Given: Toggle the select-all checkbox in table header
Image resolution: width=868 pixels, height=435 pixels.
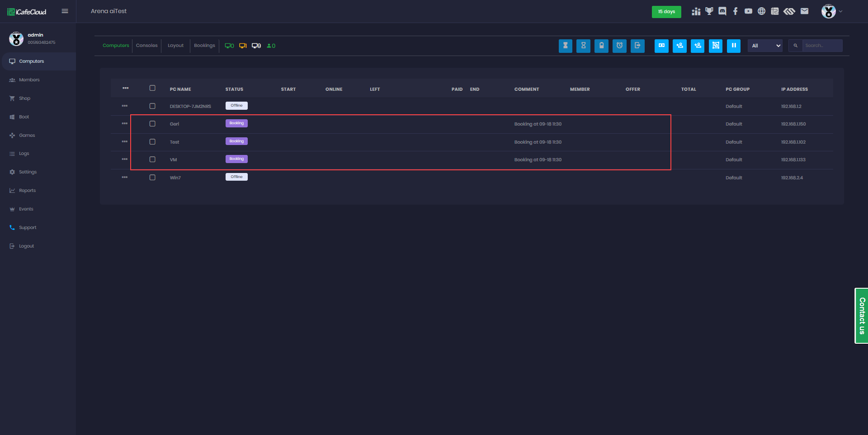Looking at the screenshot, I should (x=152, y=88).
